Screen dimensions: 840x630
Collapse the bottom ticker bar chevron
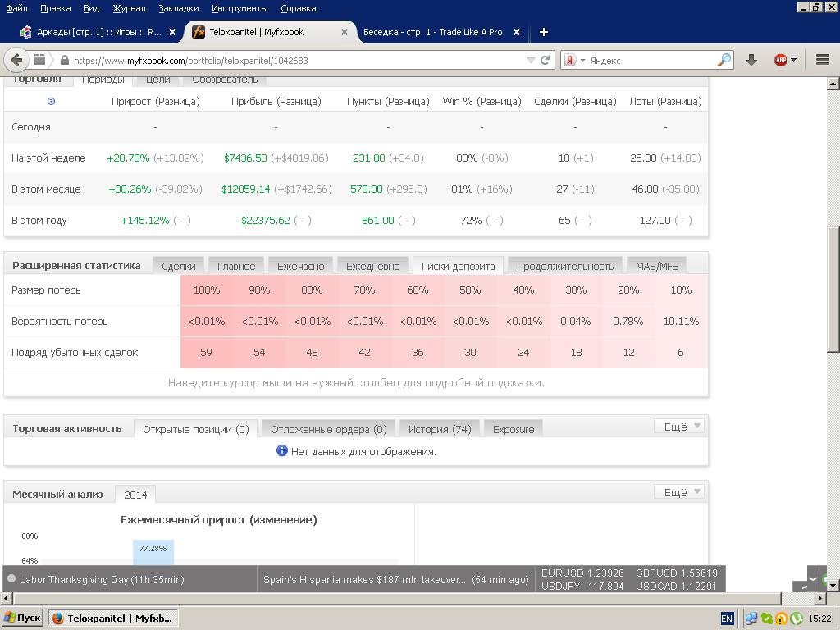[813, 578]
